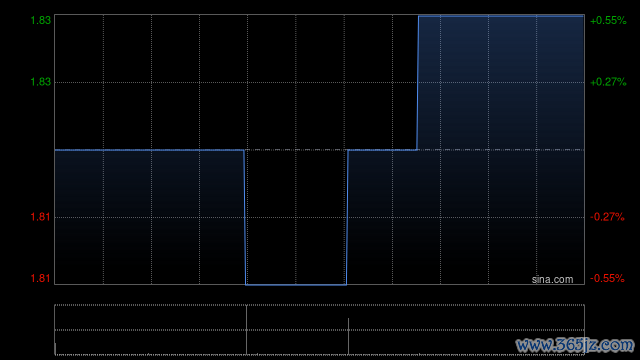Select the -0.27% percentage label
This screenshot has width=640, height=360.
(607, 217)
